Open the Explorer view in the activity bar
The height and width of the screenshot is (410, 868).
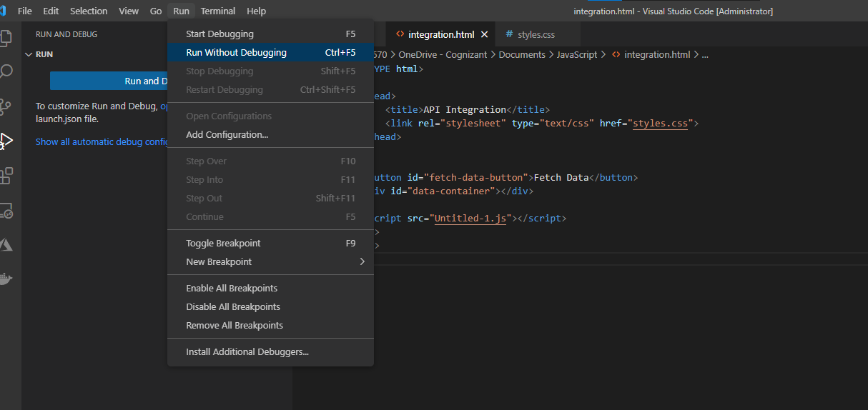[6, 37]
